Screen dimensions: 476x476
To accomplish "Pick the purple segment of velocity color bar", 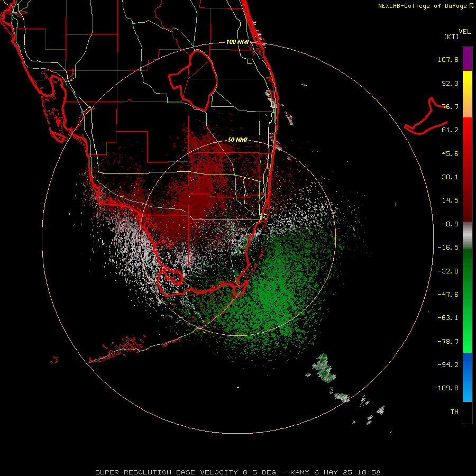I will [x=467, y=59].
